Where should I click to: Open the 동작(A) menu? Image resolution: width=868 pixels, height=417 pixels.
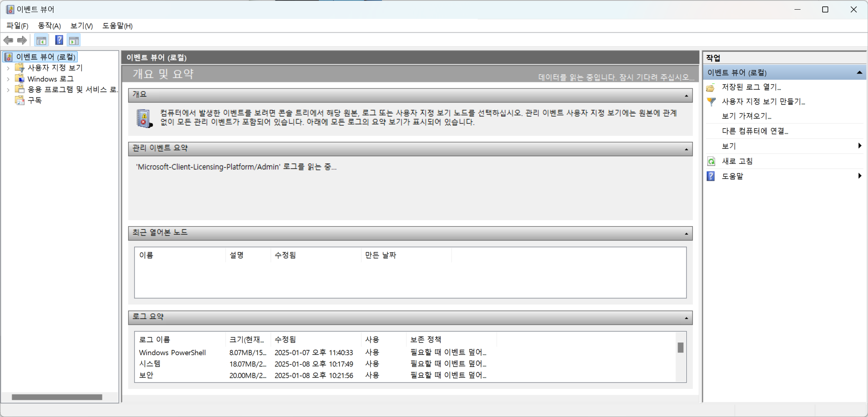point(49,26)
